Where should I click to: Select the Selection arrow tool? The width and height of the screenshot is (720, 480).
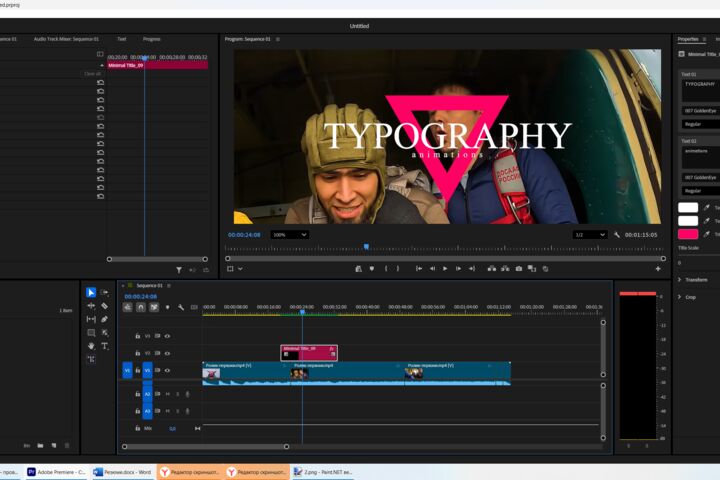click(x=91, y=292)
